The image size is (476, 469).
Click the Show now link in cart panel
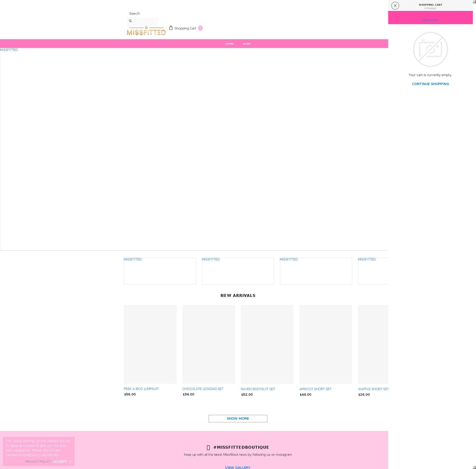point(430,20)
